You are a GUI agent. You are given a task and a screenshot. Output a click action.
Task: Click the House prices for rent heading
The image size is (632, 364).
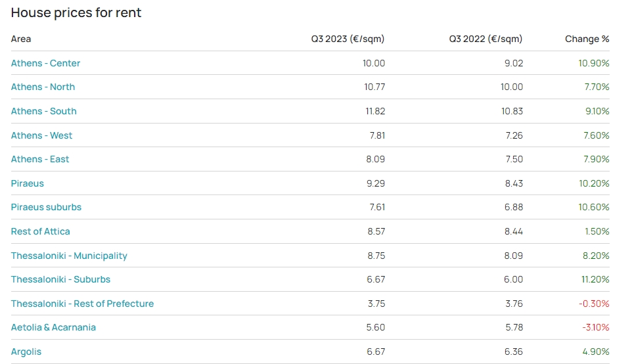coord(76,12)
